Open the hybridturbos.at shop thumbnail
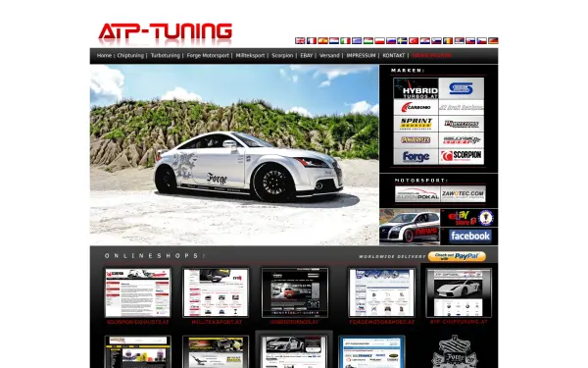588x368 pixels. tap(295, 292)
